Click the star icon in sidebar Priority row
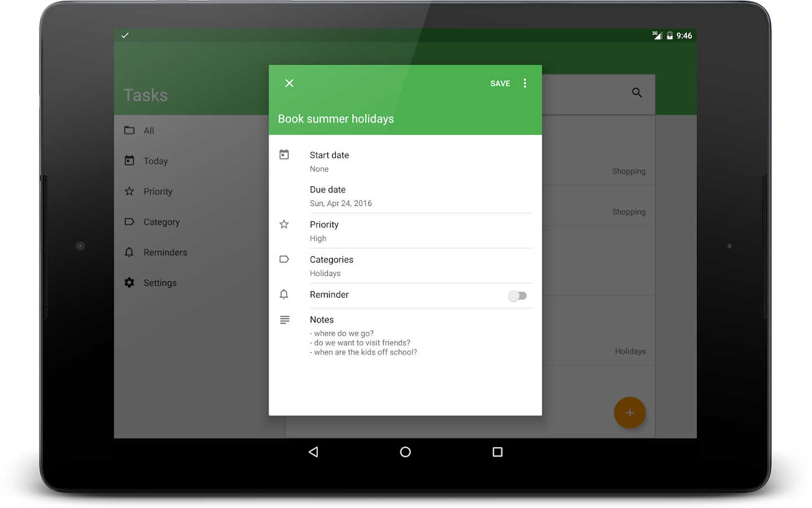The image size is (812, 508). coord(129,191)
